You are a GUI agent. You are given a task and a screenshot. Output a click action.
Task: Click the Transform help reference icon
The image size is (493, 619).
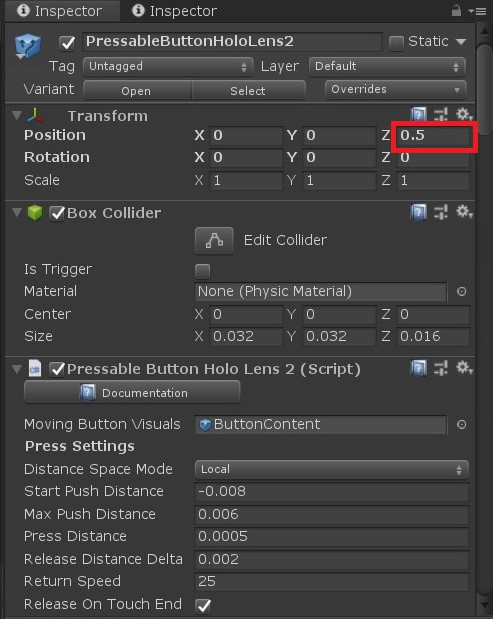418,115
